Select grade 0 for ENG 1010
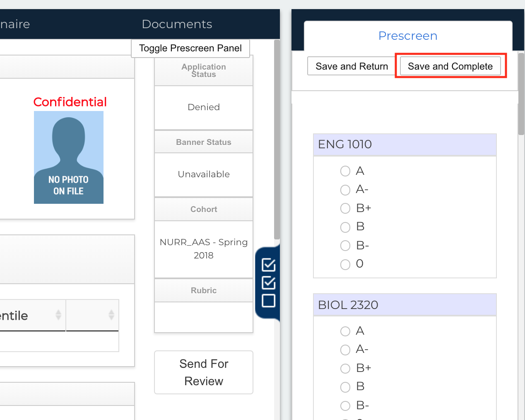The width and height of the screenshot is (525, 420). [345, 264]
